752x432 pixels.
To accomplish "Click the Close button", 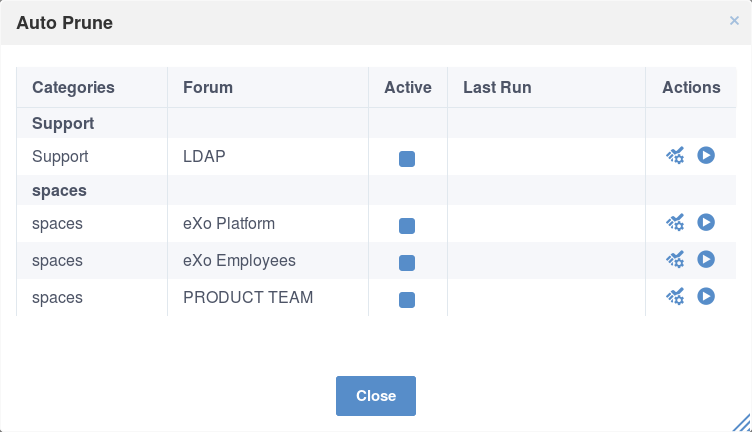I will pyautogui.click(x=376, y=396).
